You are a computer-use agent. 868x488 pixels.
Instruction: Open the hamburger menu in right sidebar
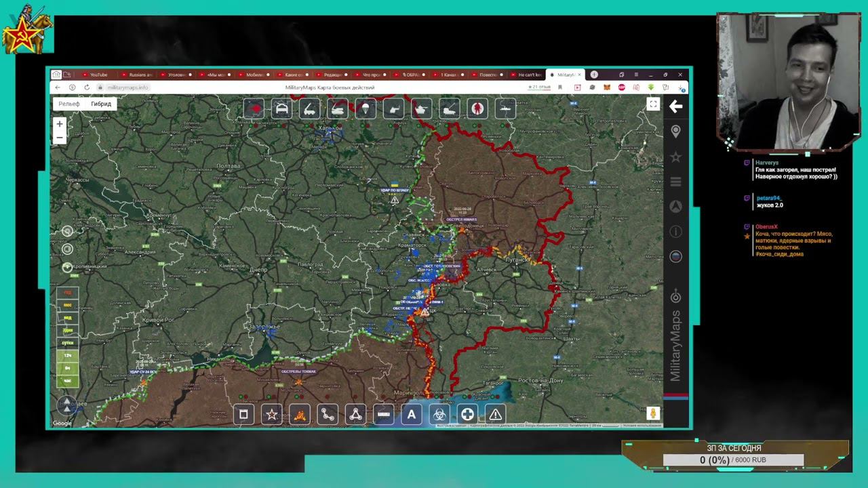click(675, 182)
